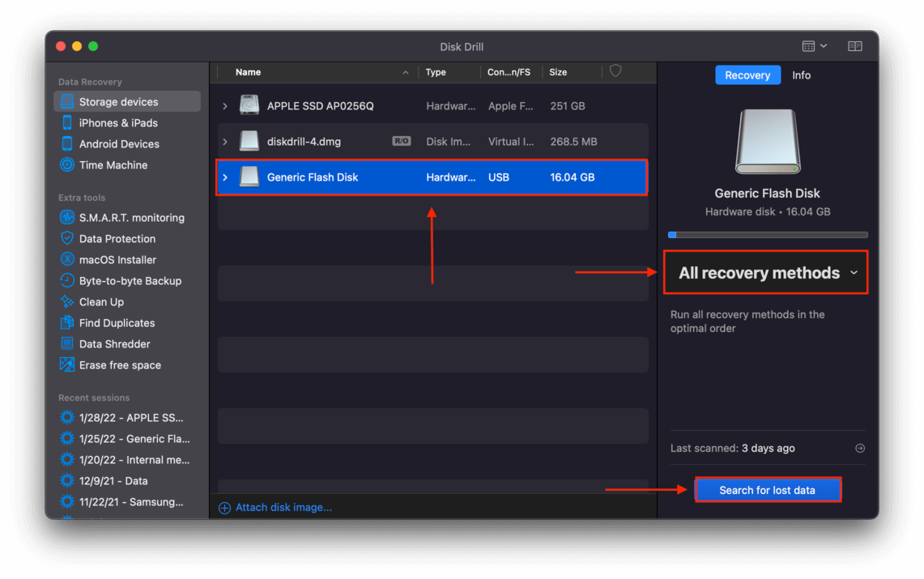The width and height of the screenshot is (924, 579).
Task: Open the 1/25/22 Generic Flash session gear icon
Action: 67,439
